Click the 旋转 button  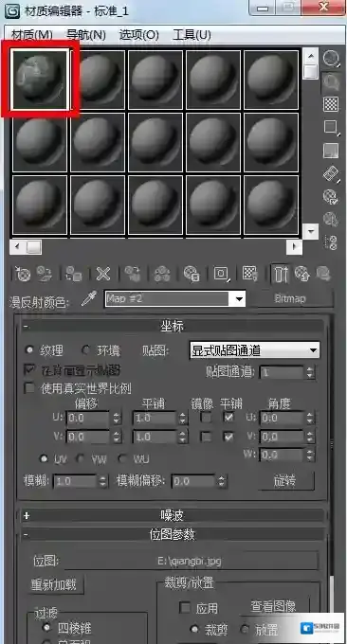285,481
